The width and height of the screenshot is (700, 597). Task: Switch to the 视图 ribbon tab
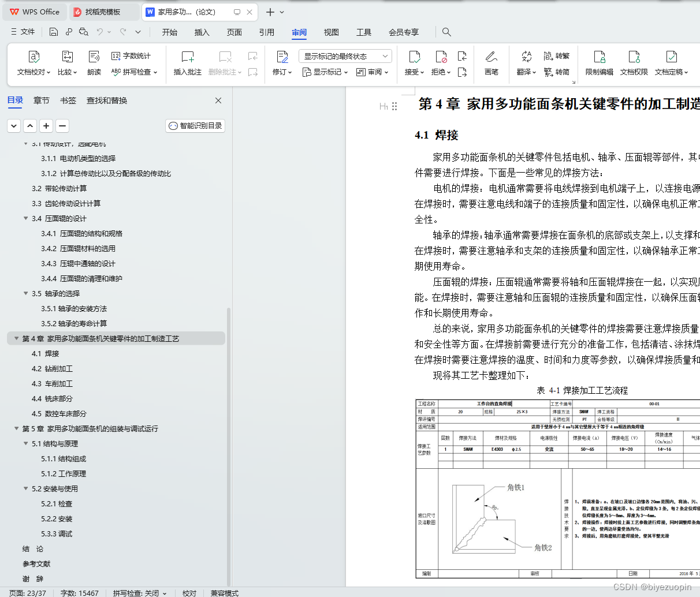pos(332,32)
